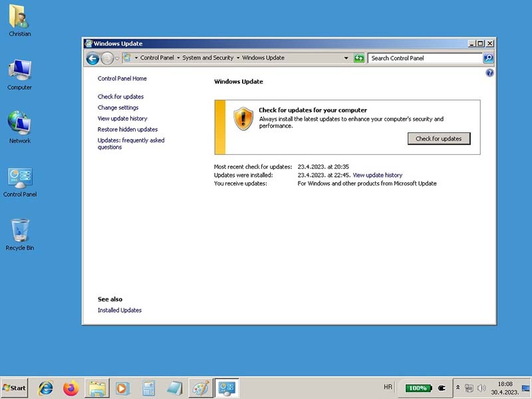The width and height of the screenshot is (532, 399).
Task: Open View update history in sidebar
Action: coord(122,118)
